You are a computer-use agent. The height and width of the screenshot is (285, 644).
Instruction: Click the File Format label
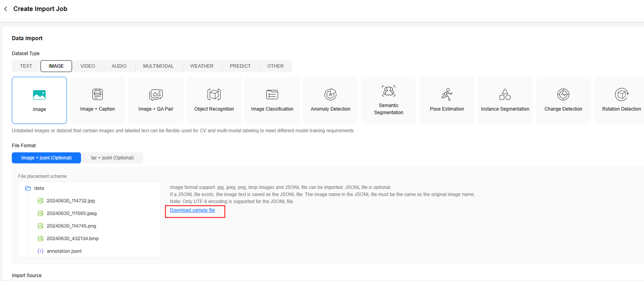tap(24, 146)
